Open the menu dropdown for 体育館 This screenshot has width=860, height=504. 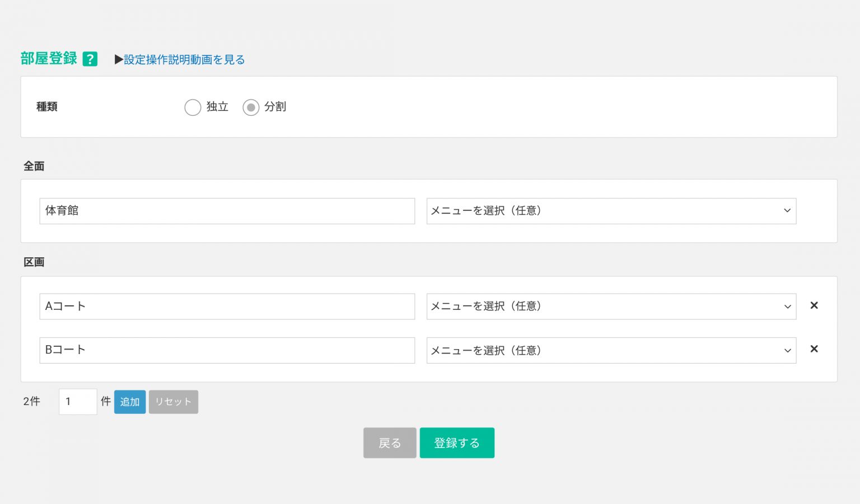pos(611,211)
